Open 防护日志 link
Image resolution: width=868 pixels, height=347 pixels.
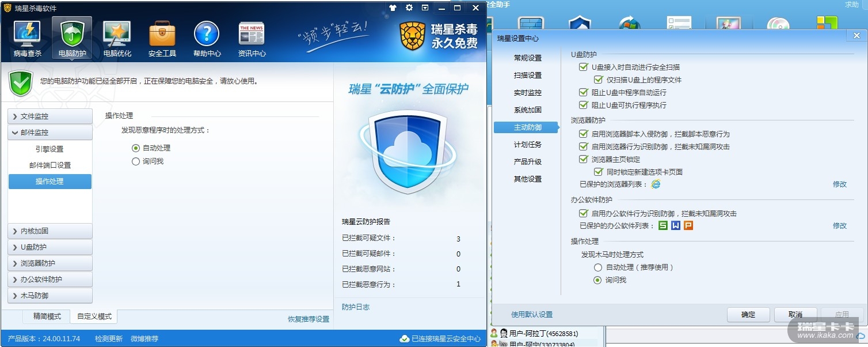tap(356, 307)
